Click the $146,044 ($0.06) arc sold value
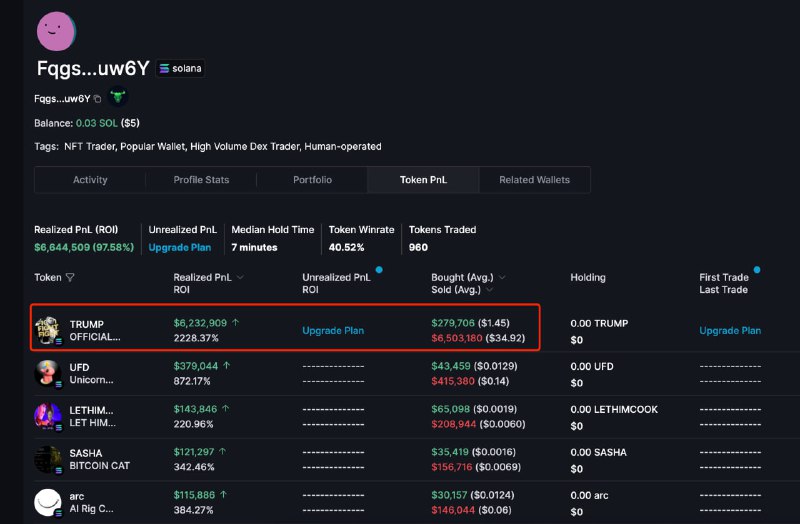 471,510
